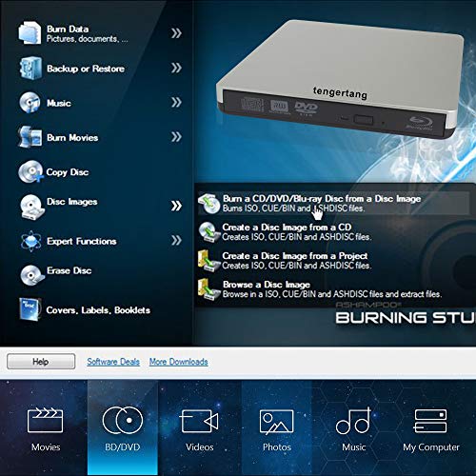
Task: Open the Software Deals link
Action: 113,362
